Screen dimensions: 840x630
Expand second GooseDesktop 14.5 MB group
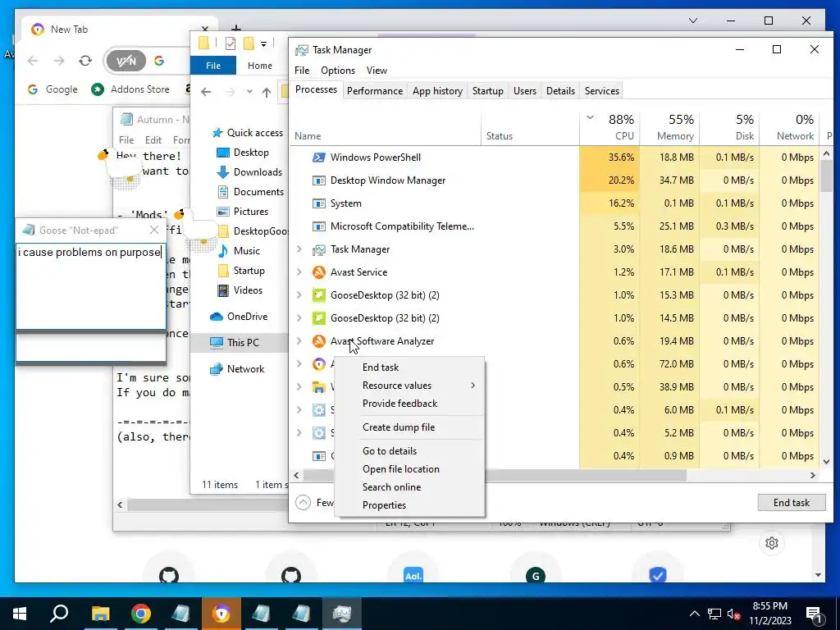pyautogui.click(x=299, y=318)
